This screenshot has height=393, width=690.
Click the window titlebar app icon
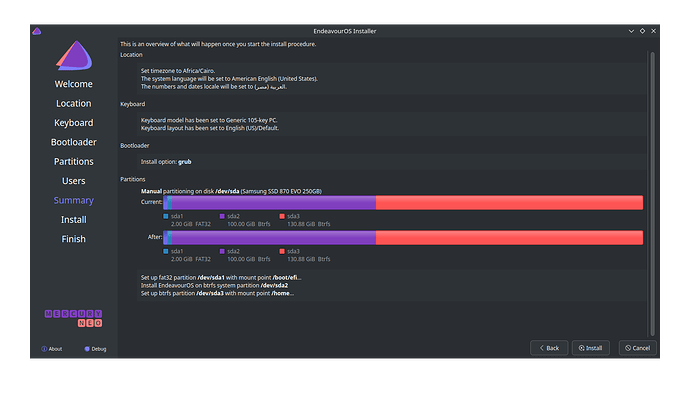[x=37, y=31]
